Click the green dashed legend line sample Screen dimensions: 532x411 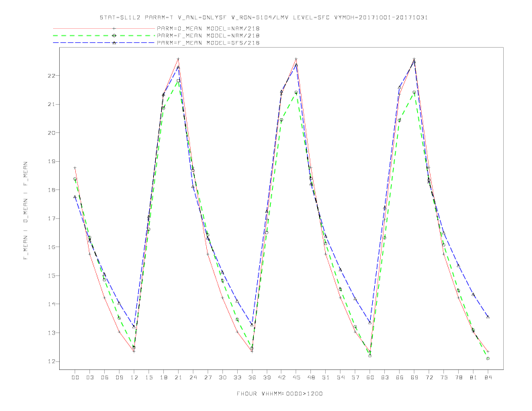(x=104, y=36)
